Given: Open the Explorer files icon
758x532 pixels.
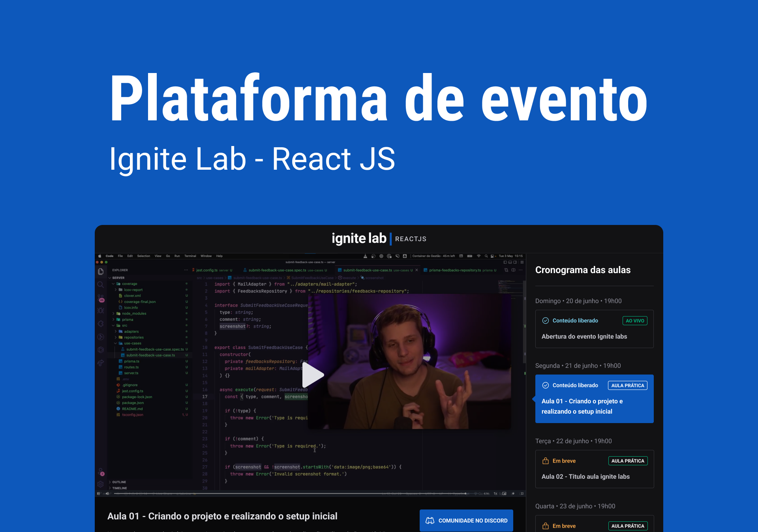Looking at the screenshot, I should point(101,272).
